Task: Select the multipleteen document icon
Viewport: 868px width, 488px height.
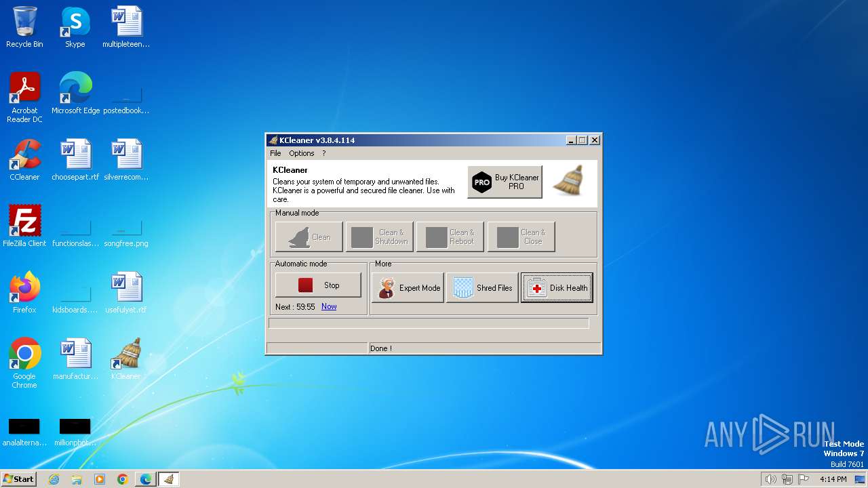Action: coord(126,27)
